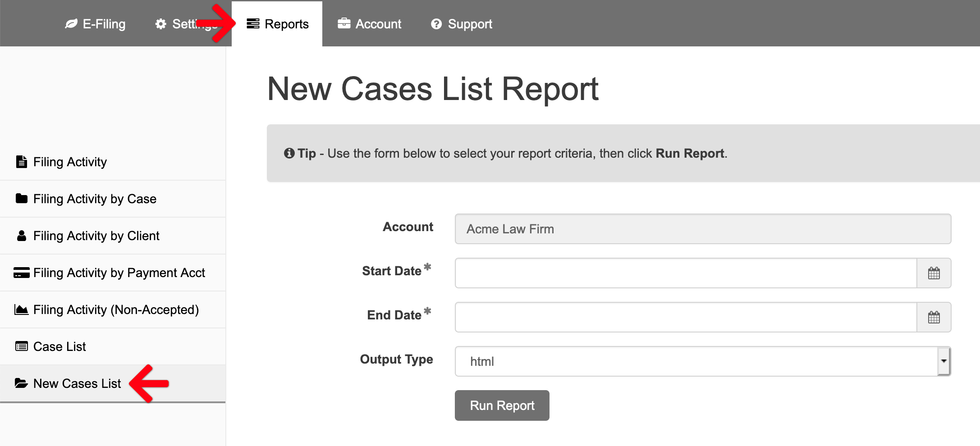Switch to the Account tab
Viewport: 980px width, 446px height.
tap(369, 24)
